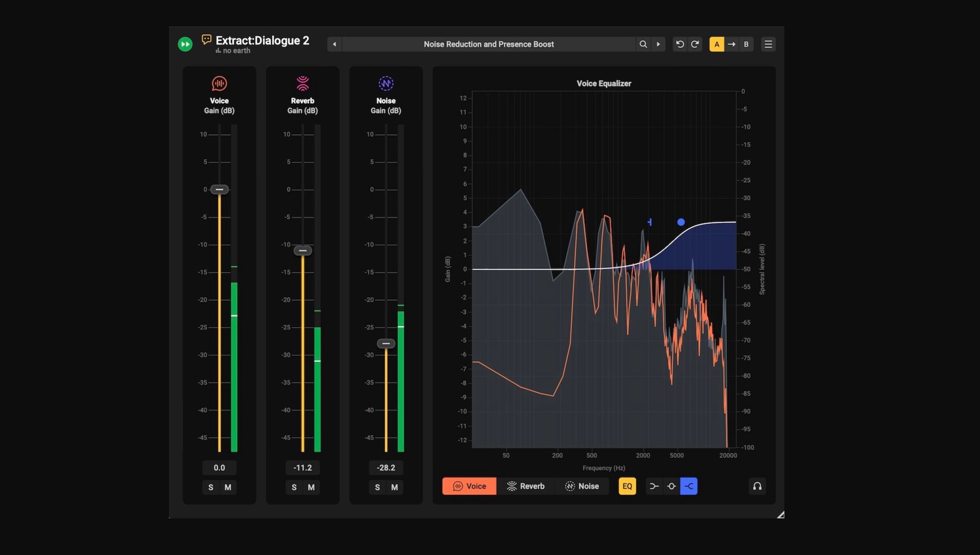Click the green fast-forward logo icon

point(185,44)
